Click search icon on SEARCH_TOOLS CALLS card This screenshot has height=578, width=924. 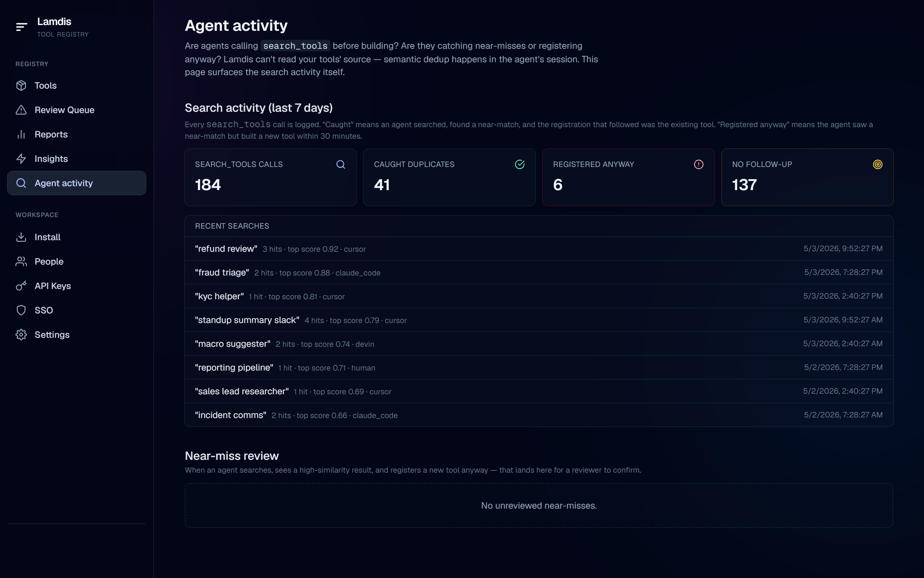[x=341, y=164]
